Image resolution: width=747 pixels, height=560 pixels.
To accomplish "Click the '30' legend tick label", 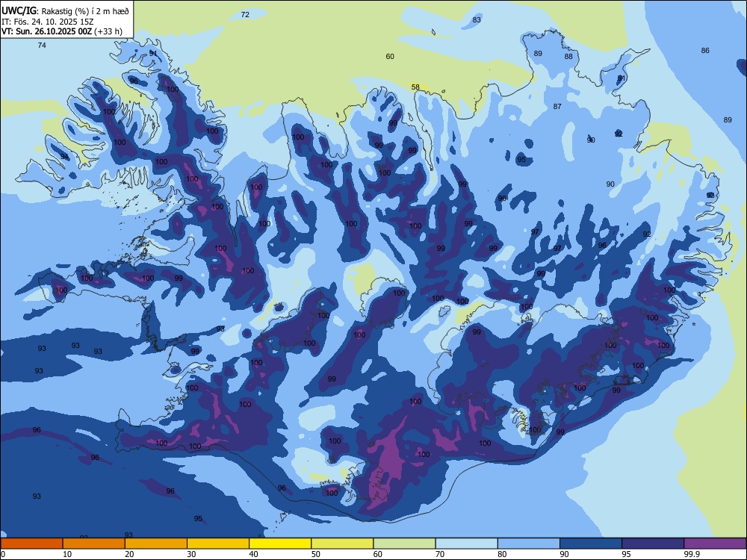I will click(x=191, y=554).
